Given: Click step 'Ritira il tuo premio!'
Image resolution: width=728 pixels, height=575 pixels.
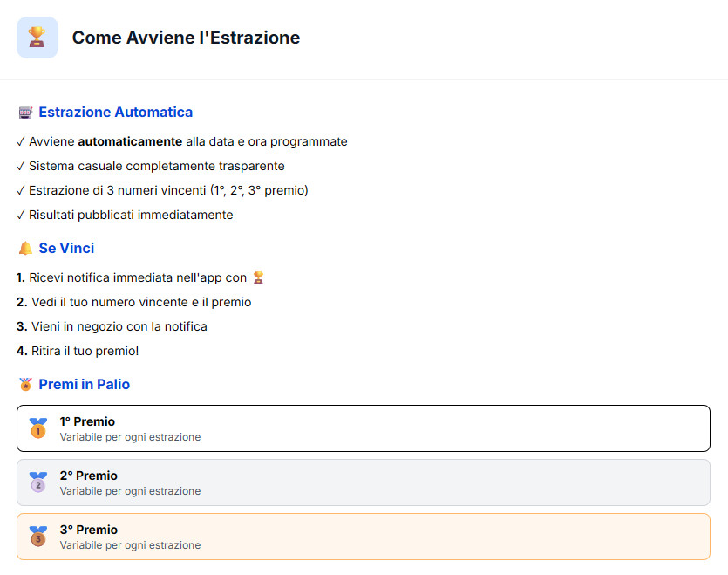Looking at the screenshot, I should [78, 351].
